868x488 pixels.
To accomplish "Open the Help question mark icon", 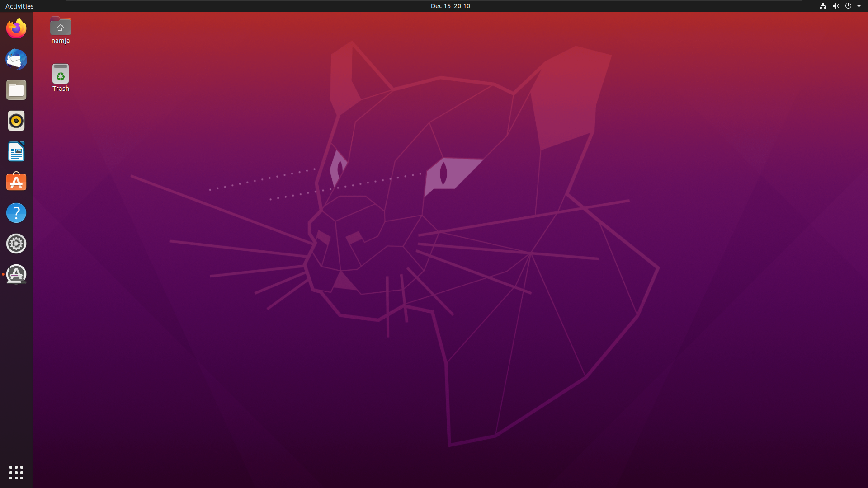I will 16,213.
